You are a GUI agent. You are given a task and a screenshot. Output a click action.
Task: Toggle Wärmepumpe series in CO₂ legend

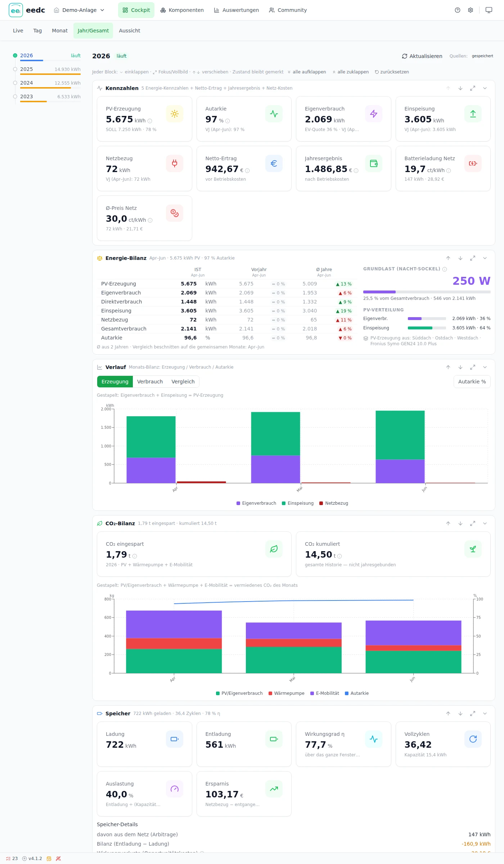(287, 693)
